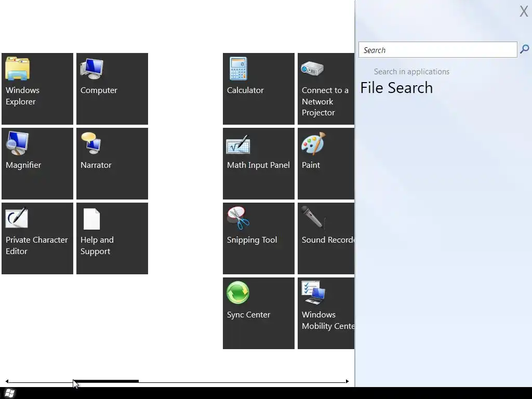The image size is (532, 399).
Task: Click the 'Connect to a Network Projector' label
Action: point(325,101)
